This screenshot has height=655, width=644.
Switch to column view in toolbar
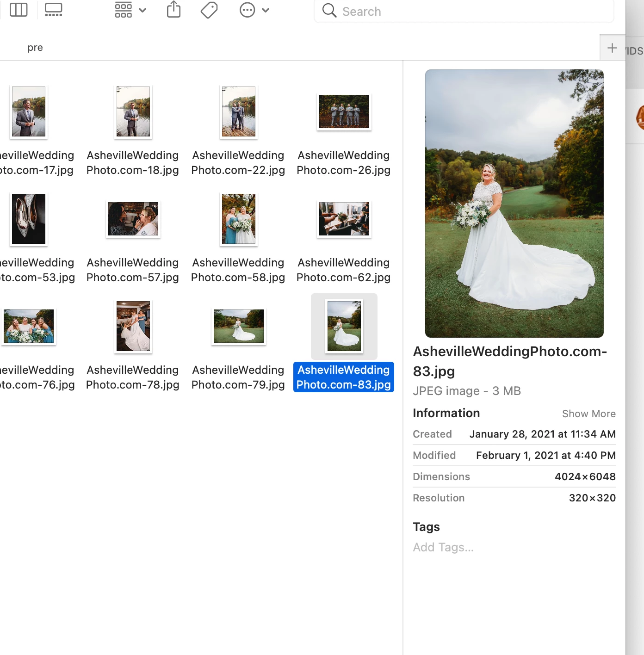tap(19, 10)
